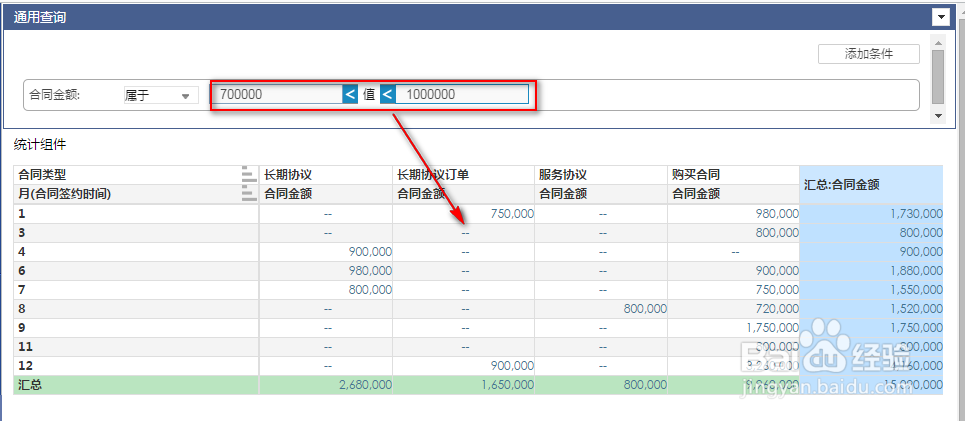965x421 pixels.
Task: Select the 900,000 长期协议 cell in month 4
Action: click(x=326, y=252)
